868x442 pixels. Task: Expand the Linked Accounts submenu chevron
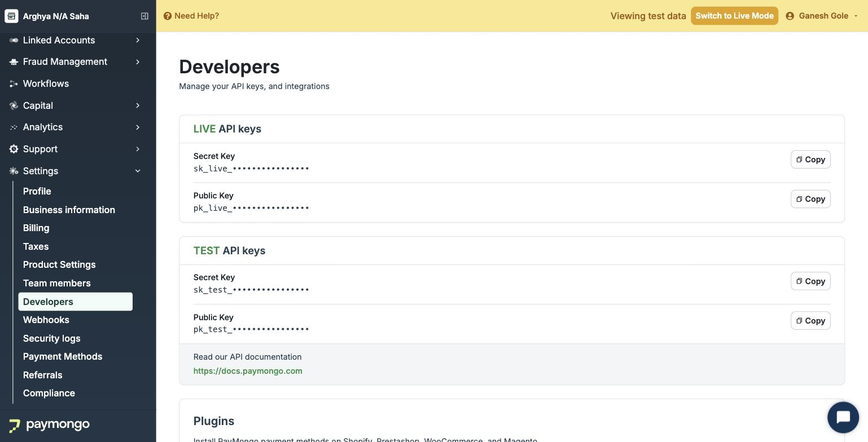138,40
